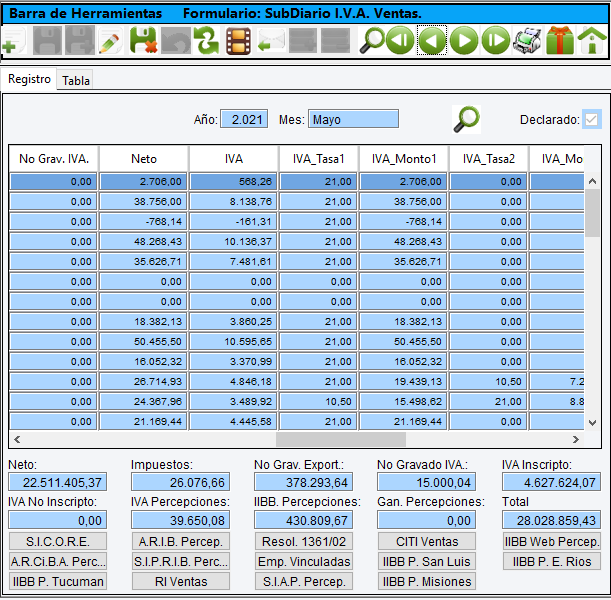Image resolution: width=611 pixels, height=600 pixels.
Task: Click the IVA_Monto1 column header
Action: click(x=404, y=159)
